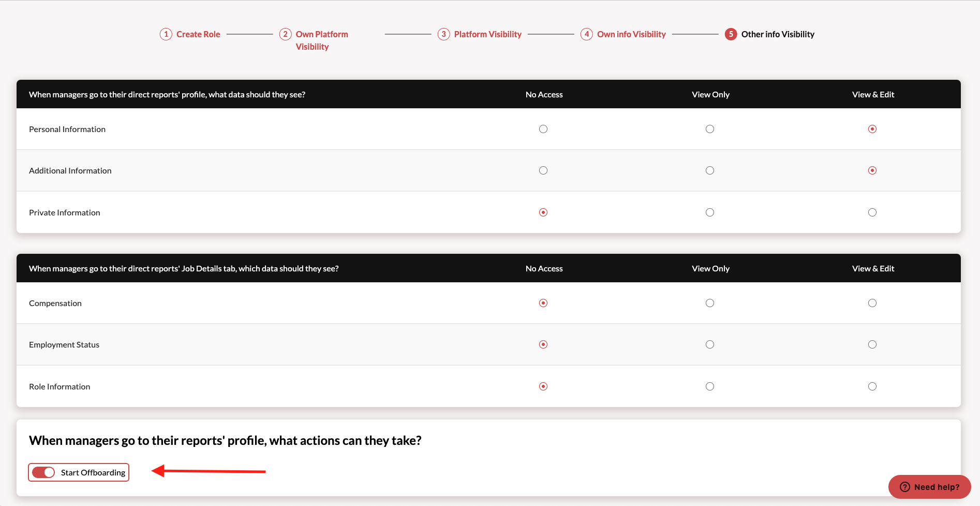The height and width of the screenshot is (506, 980).
Task: Go to the Create Role step
Action: [198, 34]
